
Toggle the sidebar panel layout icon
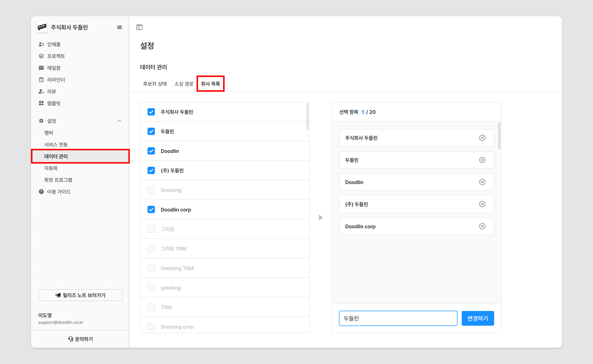tap(139, 27)
